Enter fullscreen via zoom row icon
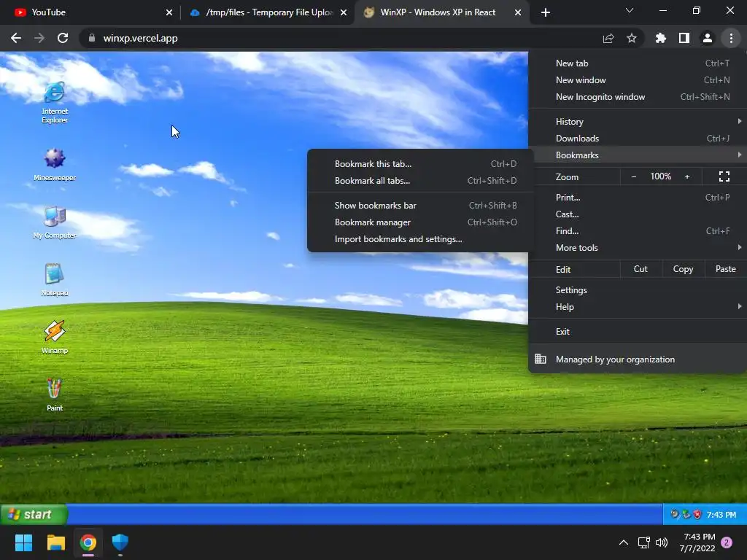This screenshot has height=560, width=747. 724,176
